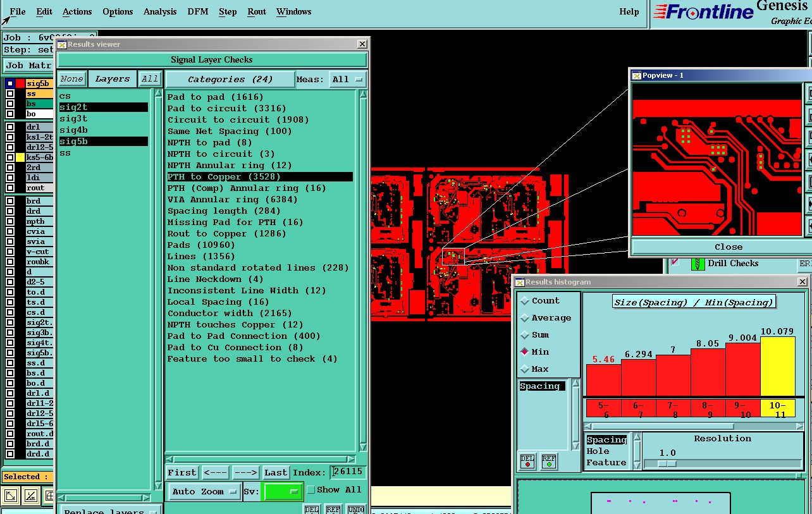Click the Job Matrix button

click(28, 66)
